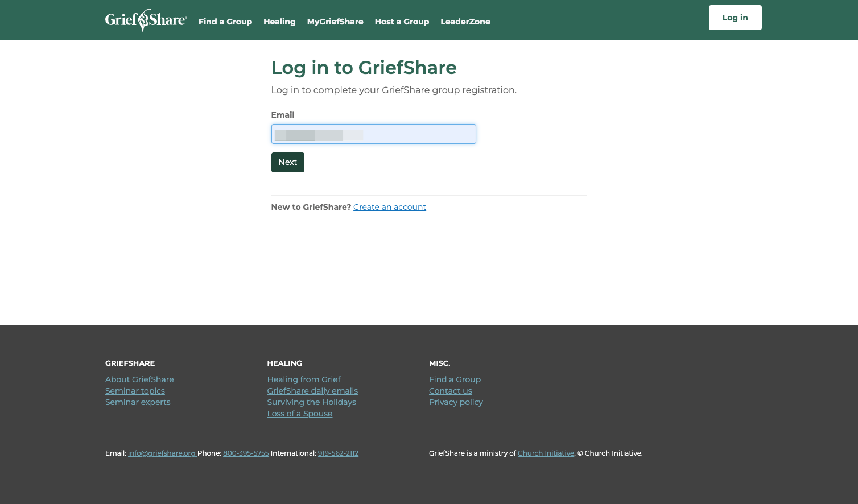Open the Healing from Grief link

[304, 379]
